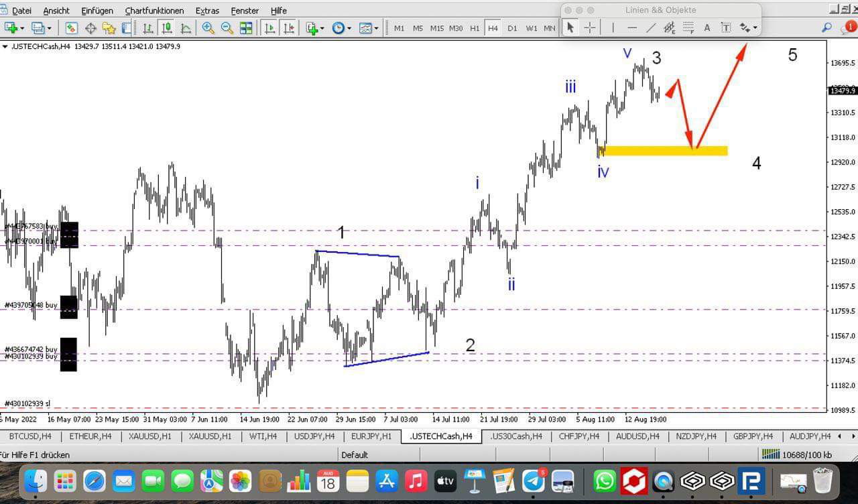Open the Tile Windows grid icon
The height and width of the screenshot is (504, 858).
(246, 28)
